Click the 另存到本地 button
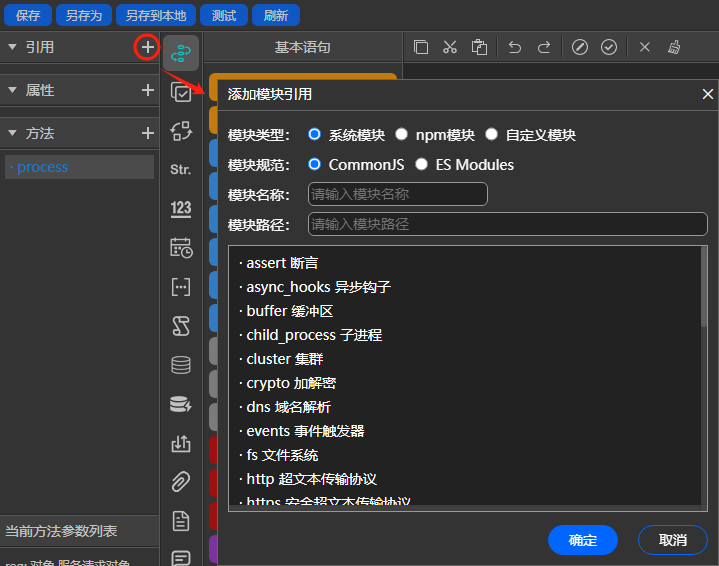The height and width of the screenshot is (566, 719). point(156,16)
